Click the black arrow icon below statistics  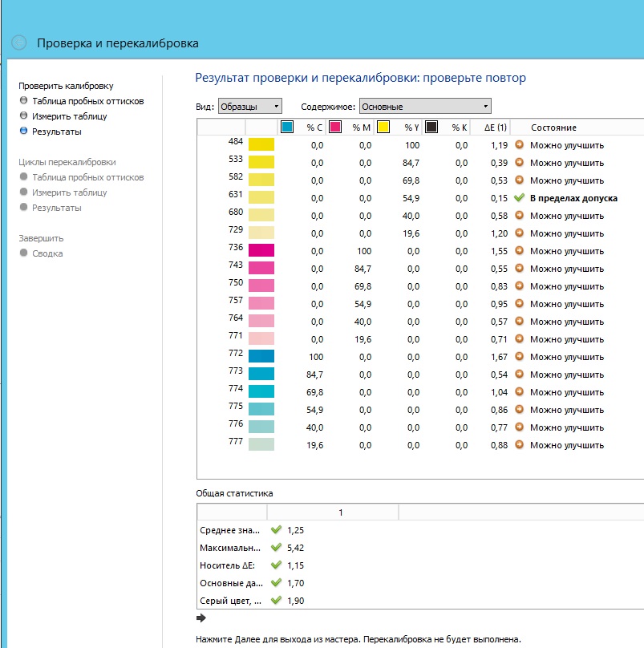(x=201, y=618)
